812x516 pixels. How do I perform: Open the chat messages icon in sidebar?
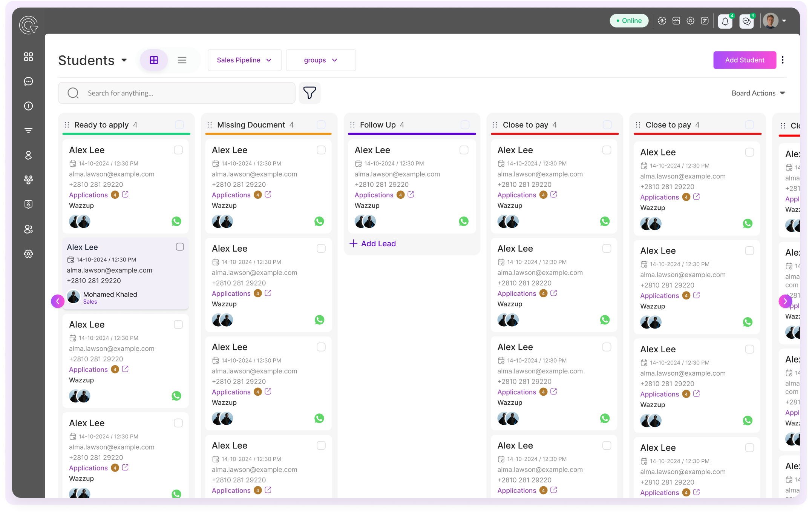pyautogui.click(x=28, y=81)
